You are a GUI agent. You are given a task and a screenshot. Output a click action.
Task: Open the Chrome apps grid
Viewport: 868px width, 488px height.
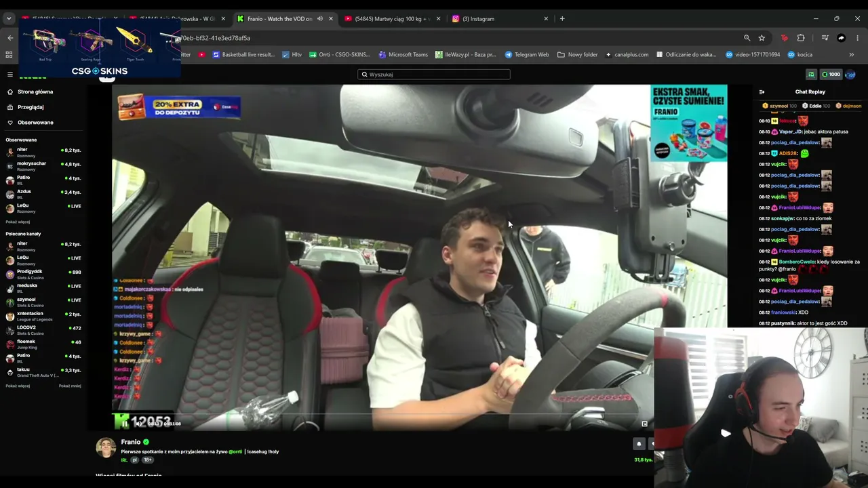pyautogui.click(x=9, y=54)
